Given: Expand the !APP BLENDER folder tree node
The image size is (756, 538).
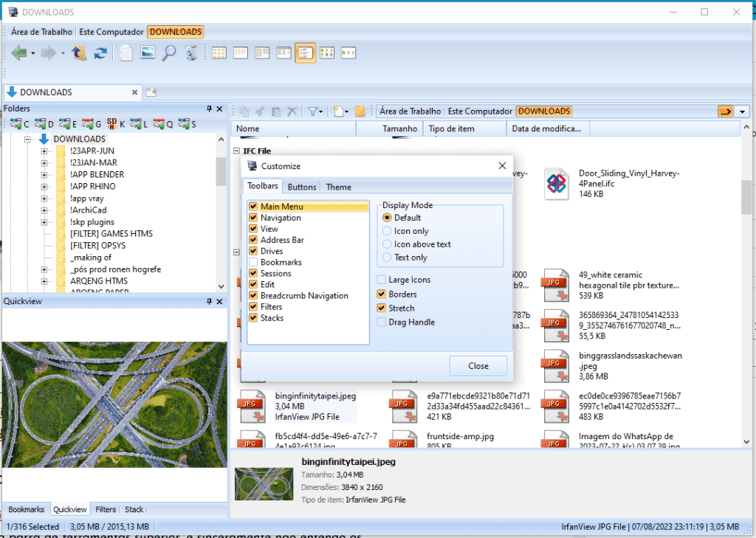Looking at the screenshot, I should 44,175.
